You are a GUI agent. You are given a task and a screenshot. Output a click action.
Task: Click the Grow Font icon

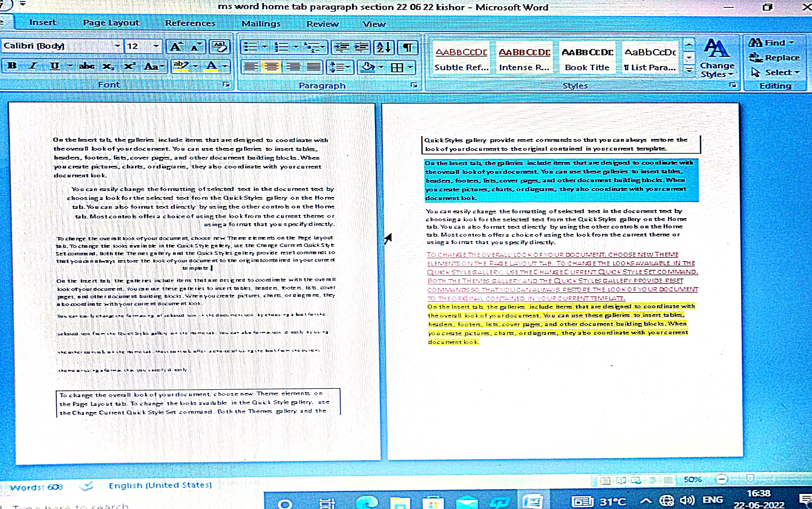(175, 47)
